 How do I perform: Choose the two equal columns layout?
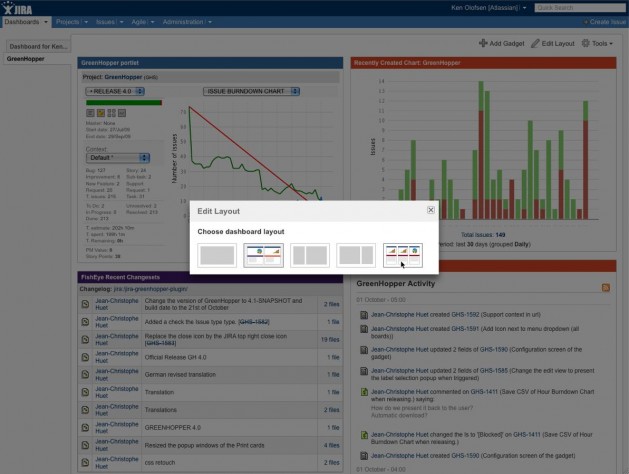(x=263, y=255)
